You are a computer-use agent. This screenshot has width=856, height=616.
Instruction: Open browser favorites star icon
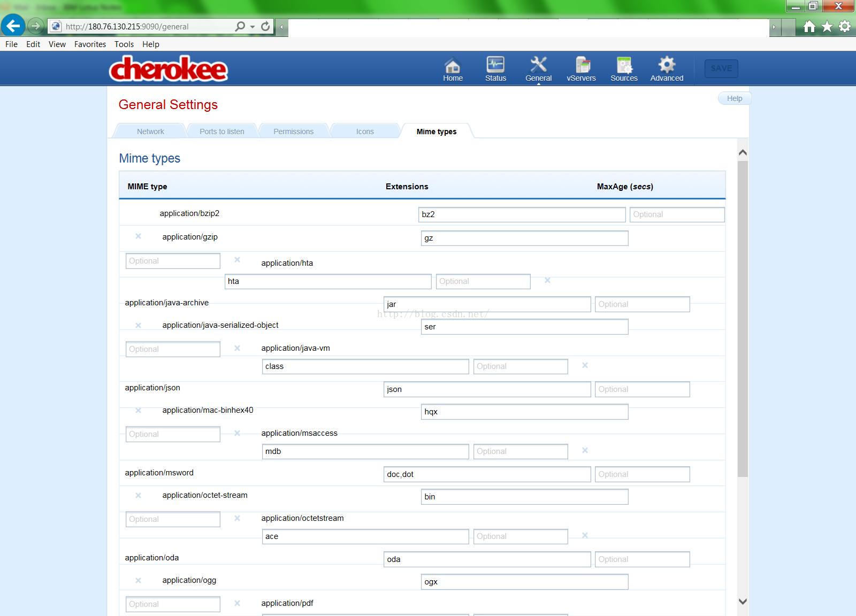point(827,26)
